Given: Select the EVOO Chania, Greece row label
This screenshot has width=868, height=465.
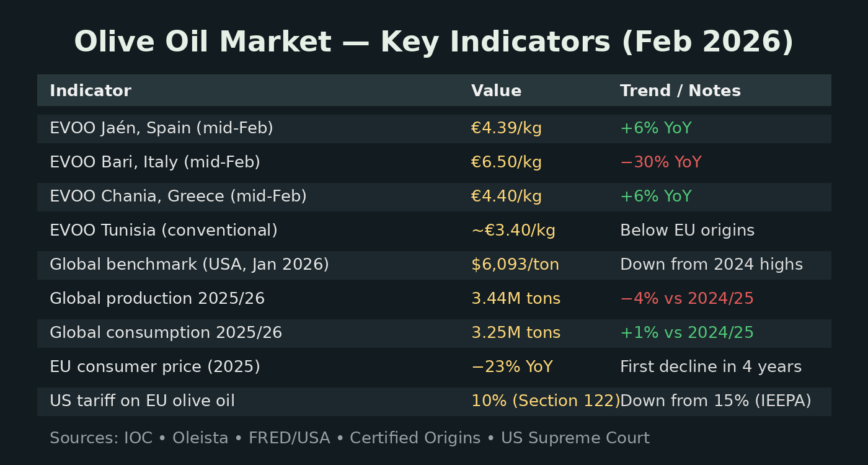Looking at the screenshot, I should coord(178,197).
